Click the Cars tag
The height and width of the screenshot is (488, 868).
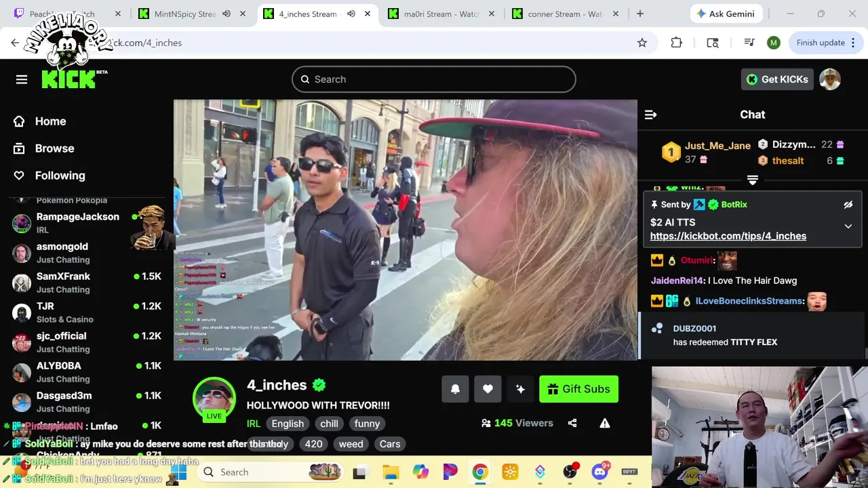point(390,444)
